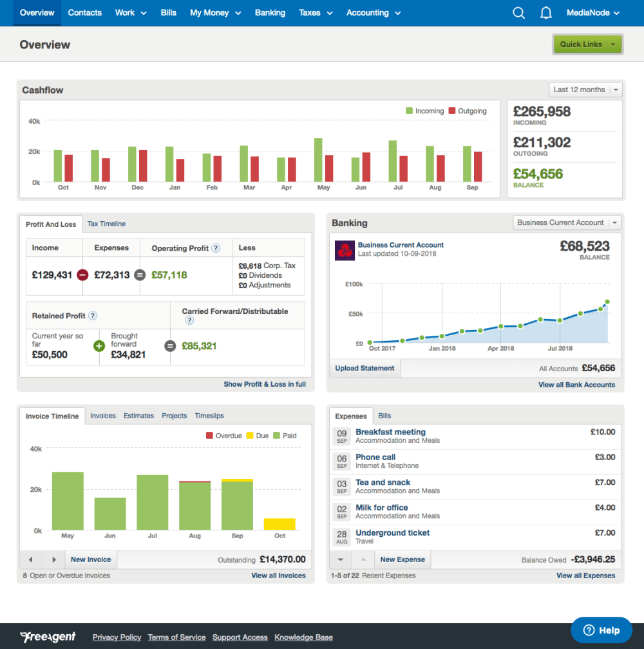Switch to the Tax Timeline tab
Image resolution: width=644 pixels, height=649 pixels.
point(106,224)
